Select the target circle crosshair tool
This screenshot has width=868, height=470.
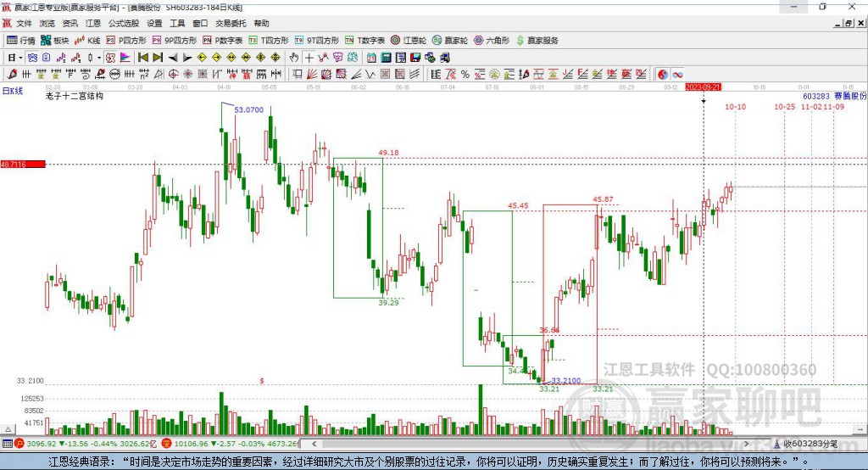[x=173, y=75]
